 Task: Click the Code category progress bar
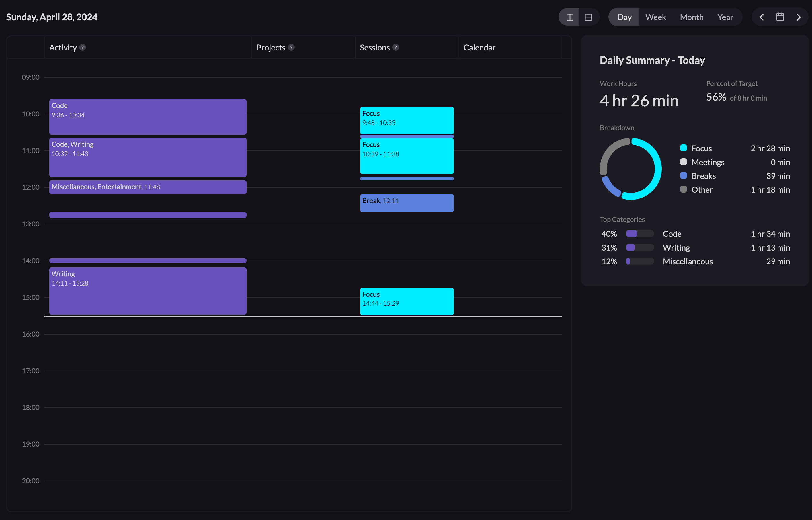[639, 234]
